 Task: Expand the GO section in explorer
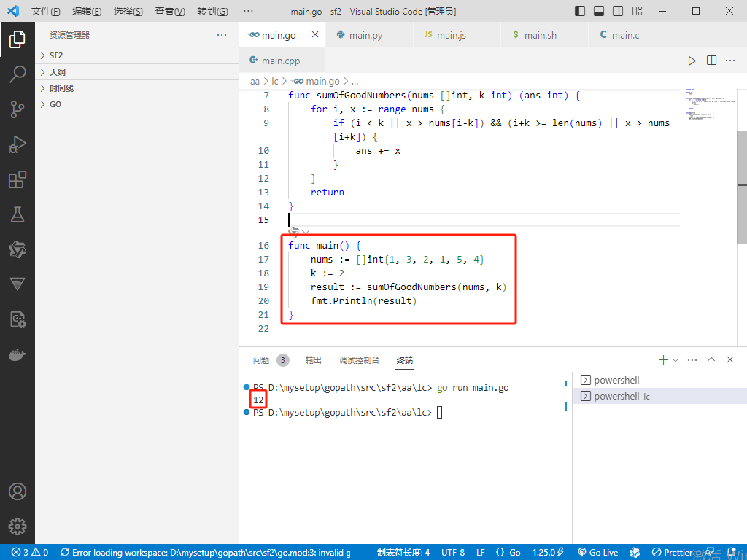(136, 104)
